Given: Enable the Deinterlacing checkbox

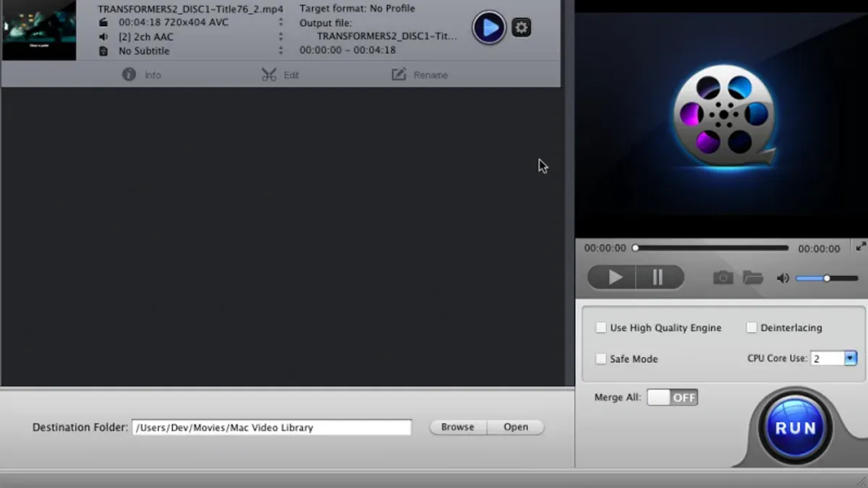Looking at the screenshot, I should [752, 328].
